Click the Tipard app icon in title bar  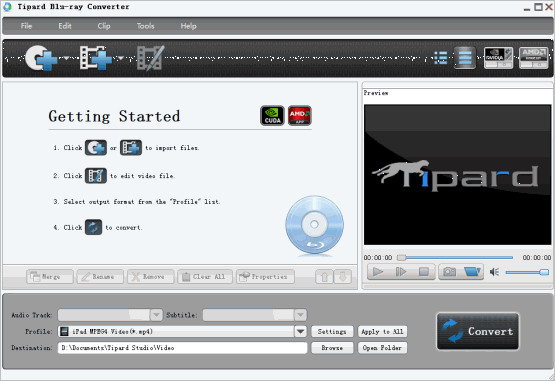pyautogui.click(x=7, y=7)
